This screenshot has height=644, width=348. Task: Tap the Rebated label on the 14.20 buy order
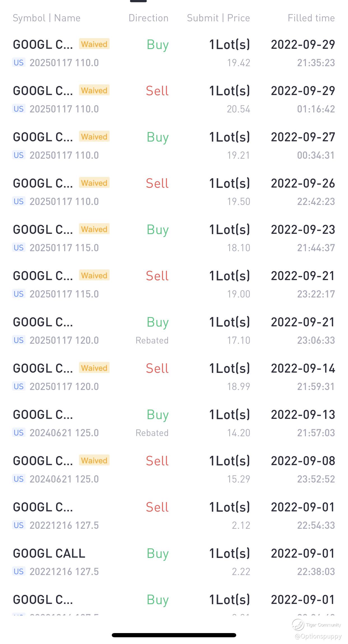tap(152, 433)
